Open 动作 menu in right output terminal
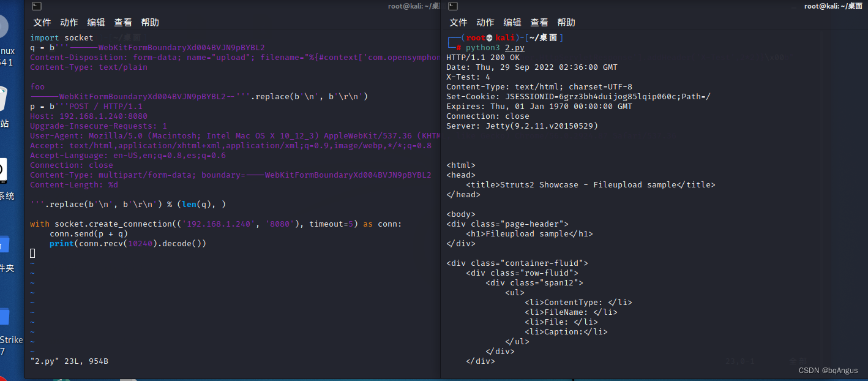868x381 pixels. tap(485, 23)
